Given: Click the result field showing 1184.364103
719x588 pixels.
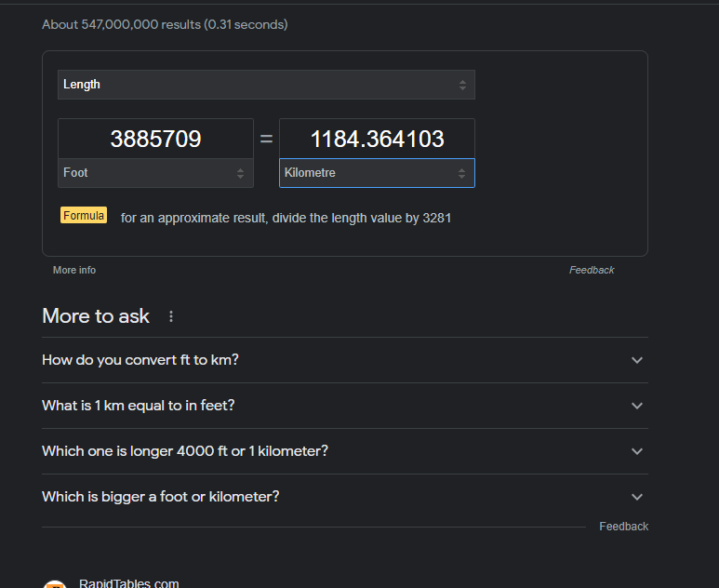Looking at the screenshot, I should (377, 140).
